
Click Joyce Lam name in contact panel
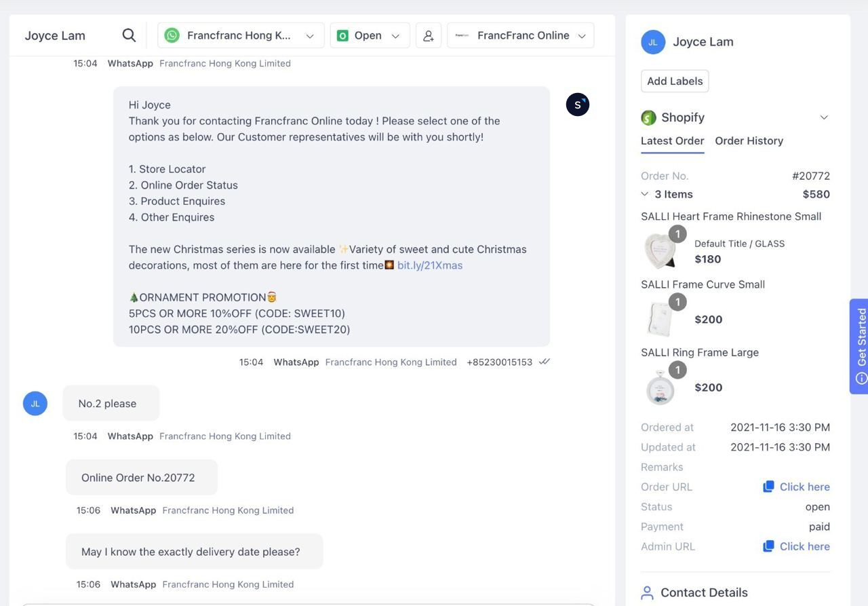tap(703, 41)
